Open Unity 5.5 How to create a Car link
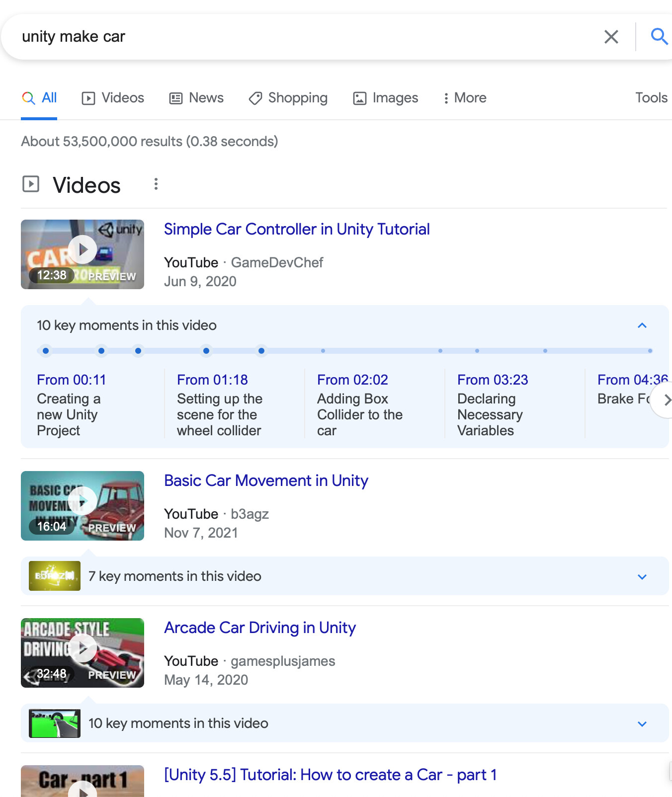Viewport: 672px width, 797px height. [331, 775]
